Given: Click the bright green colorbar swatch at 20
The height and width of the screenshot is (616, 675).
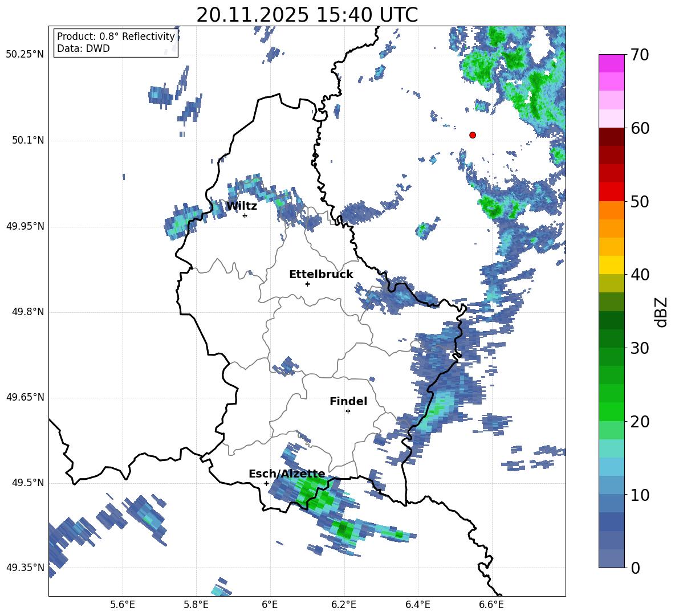Looking at the screenshot, I should (x=611, y=412).
